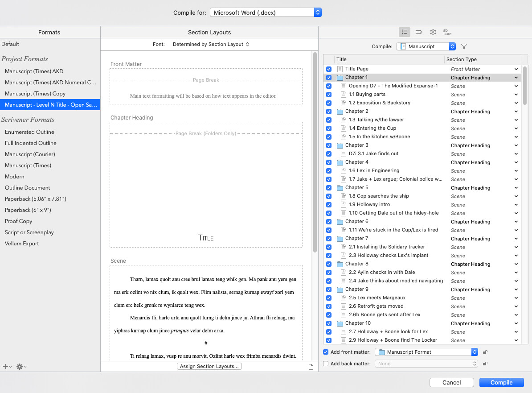The width and height of the screenshot is (532, 393).
Task: Click the Chapter 1 folder icon
Action: [340, 78]
